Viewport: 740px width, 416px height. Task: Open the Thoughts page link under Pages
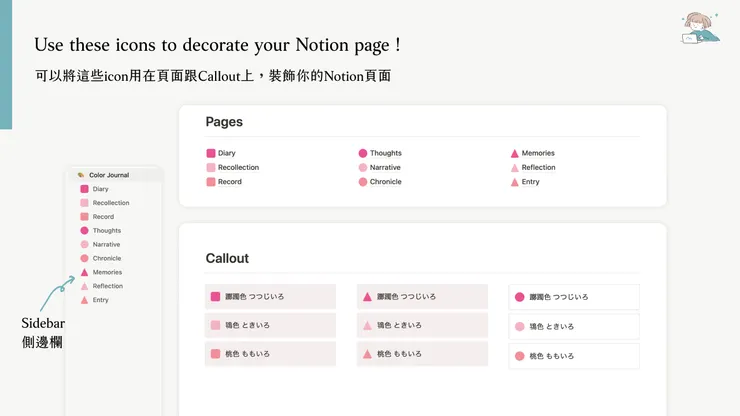pos(386,153)
